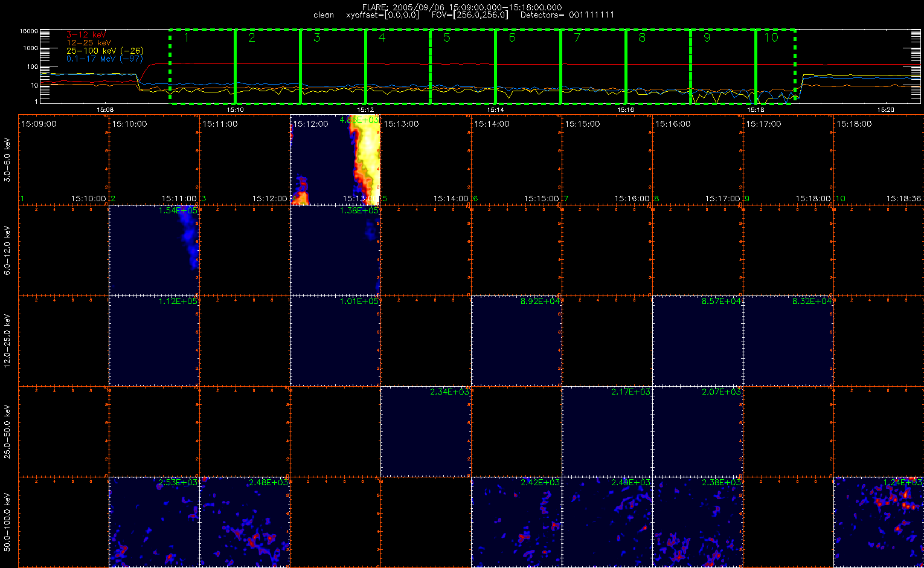924x568 pixels.
Task: Click the '15:20' tick label on light curve axis
Action: pyautogui.click(x=885, y=109)
